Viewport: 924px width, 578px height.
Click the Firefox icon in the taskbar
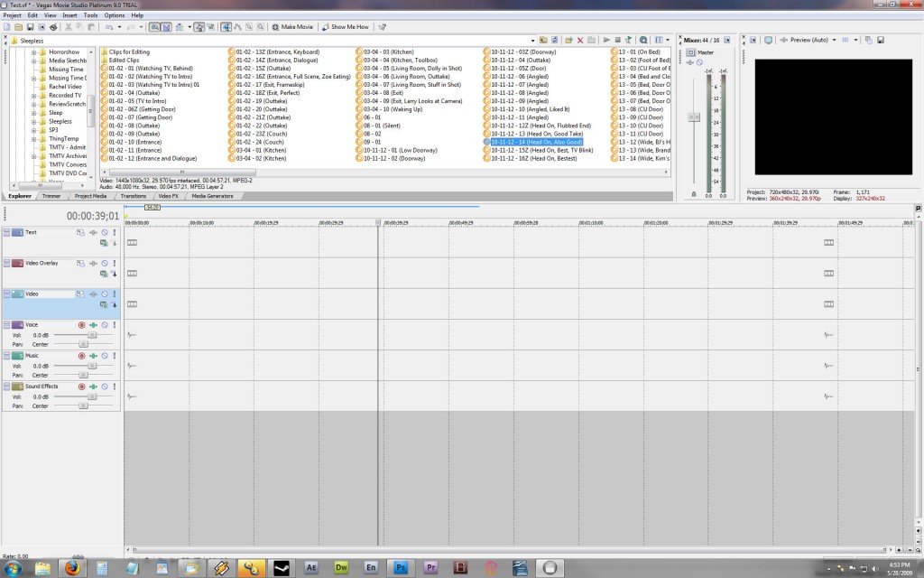point(71,567)
